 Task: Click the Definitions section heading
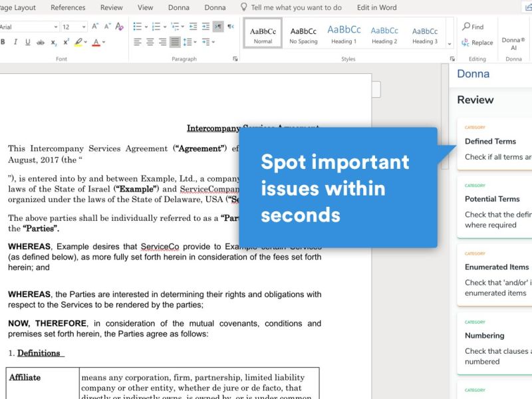[x=39, y=353]
